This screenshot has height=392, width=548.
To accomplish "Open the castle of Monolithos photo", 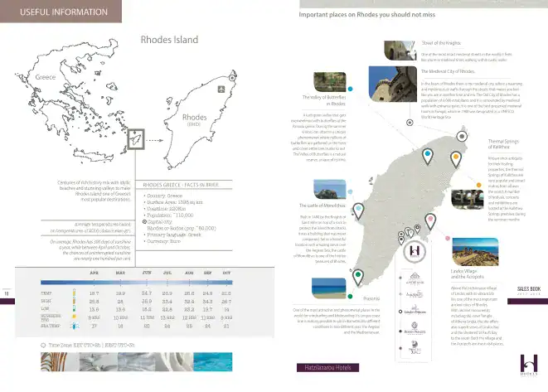I will click(330, 189).
